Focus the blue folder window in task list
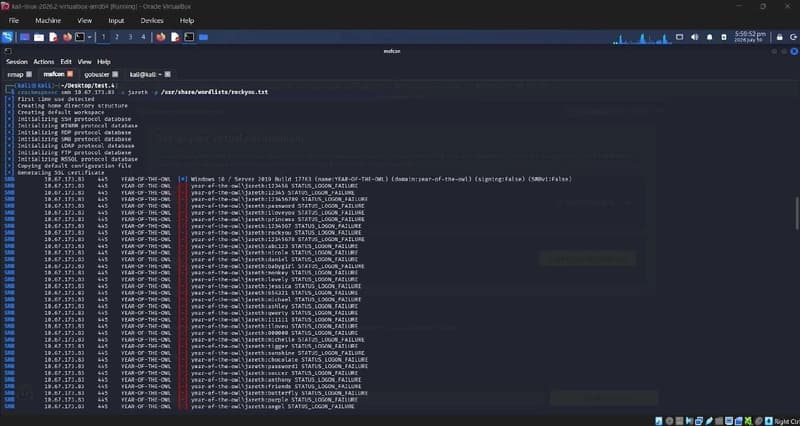Image resolution: width=800 pixels, height=426 pixels. click(203, 37)
